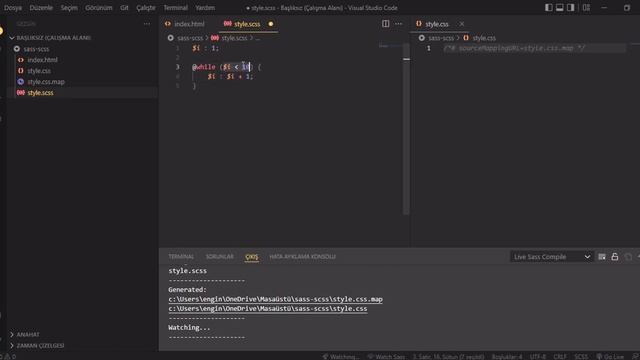Viewport: 640px width, 360px height.
Task: Switch to the index.html editor tab
Action: (x=189, y=24)
